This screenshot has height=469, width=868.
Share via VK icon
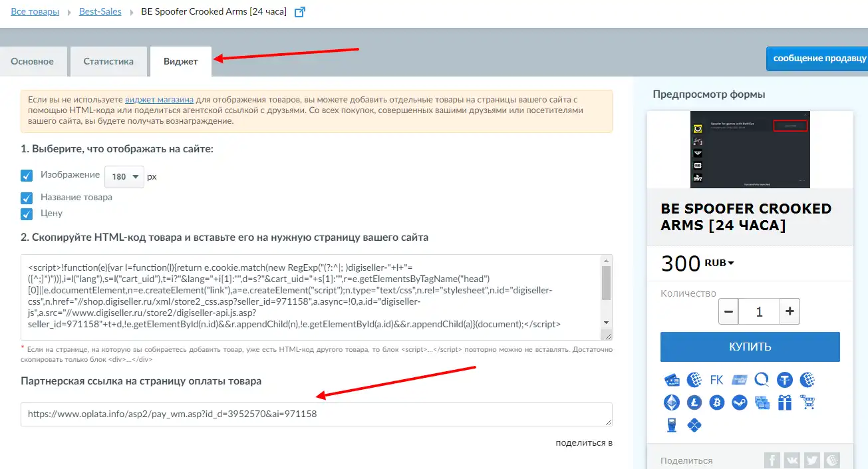click(x=792, y=460)
